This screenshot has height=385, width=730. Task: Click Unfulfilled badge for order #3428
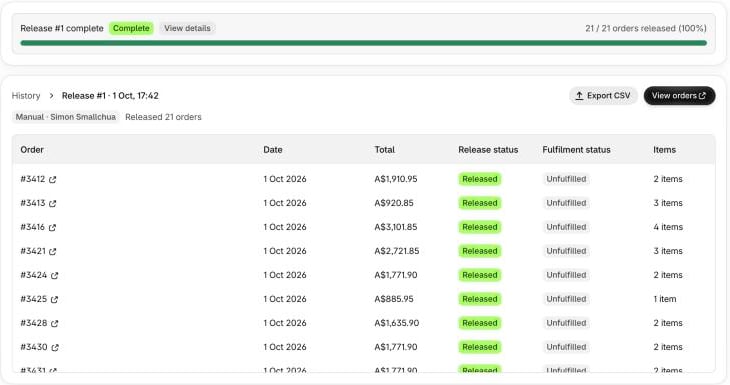point(566,323)
